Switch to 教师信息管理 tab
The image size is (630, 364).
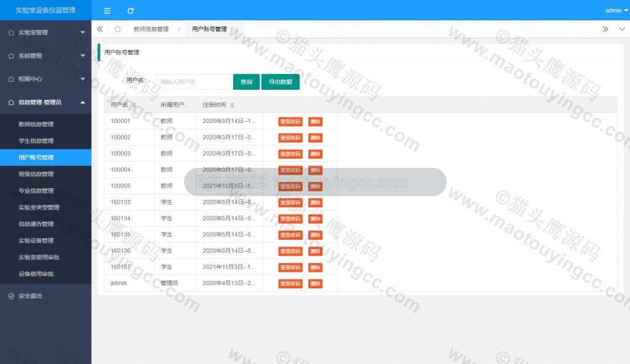pos(151,29)
